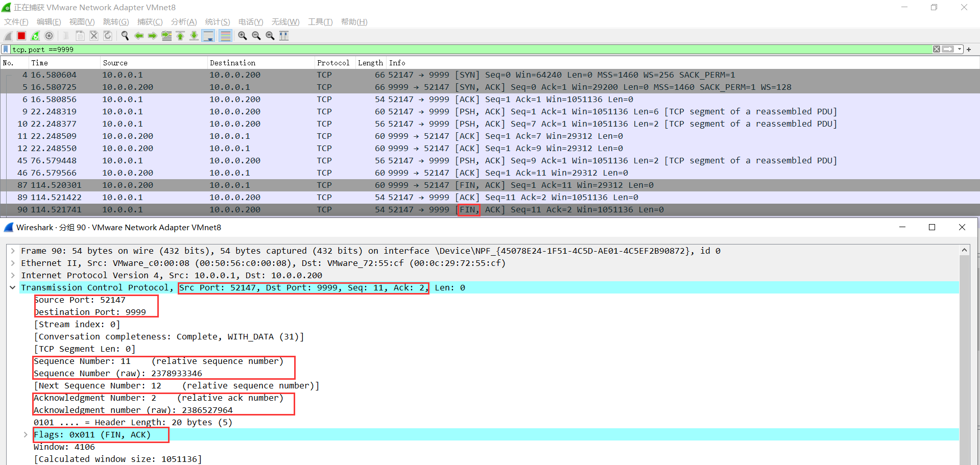Viewport: 980px width, 465px height.
Task: Toggle packet list colorization
Action: click(225, 36)
